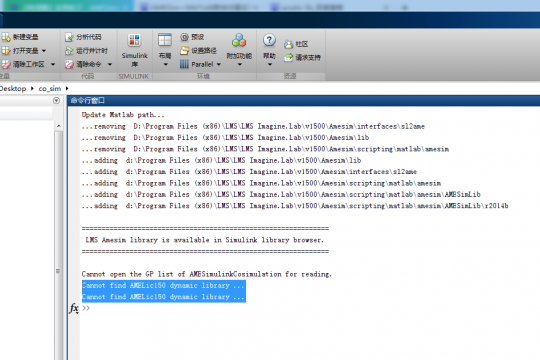Click the 清除工作区 (Clear Workspace) icon
Image resolution: width=540 pixels, height=360 pixels.
[6, 64]
